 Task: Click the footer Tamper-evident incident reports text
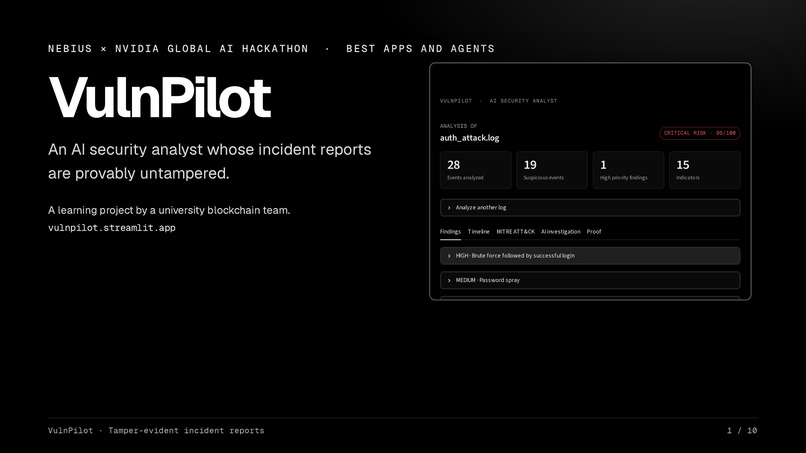[x=186, y=431]
